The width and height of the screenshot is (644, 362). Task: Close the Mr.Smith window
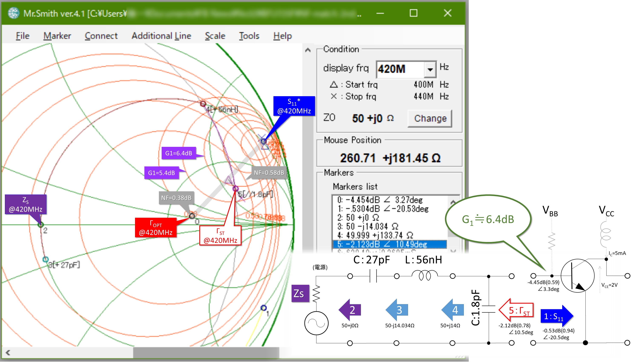tap(447, 13)
